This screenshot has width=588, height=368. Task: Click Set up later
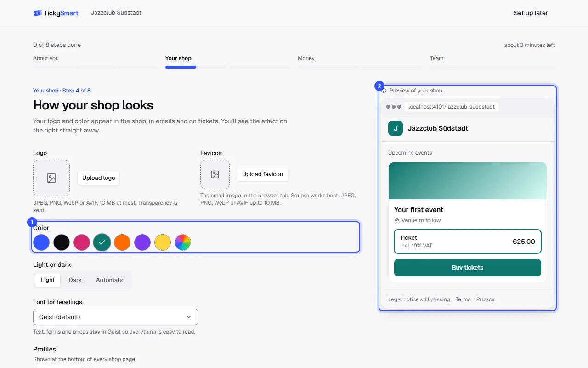coord(531,13)
